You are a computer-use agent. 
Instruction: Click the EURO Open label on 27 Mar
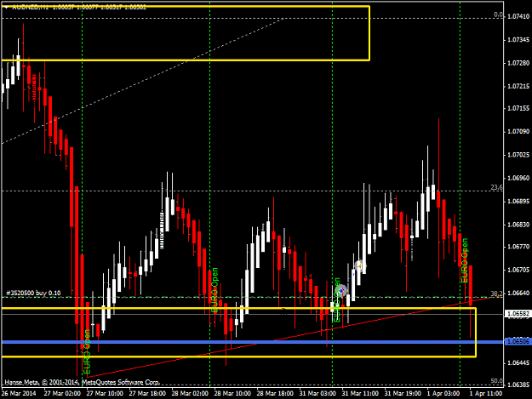point(87,351)
